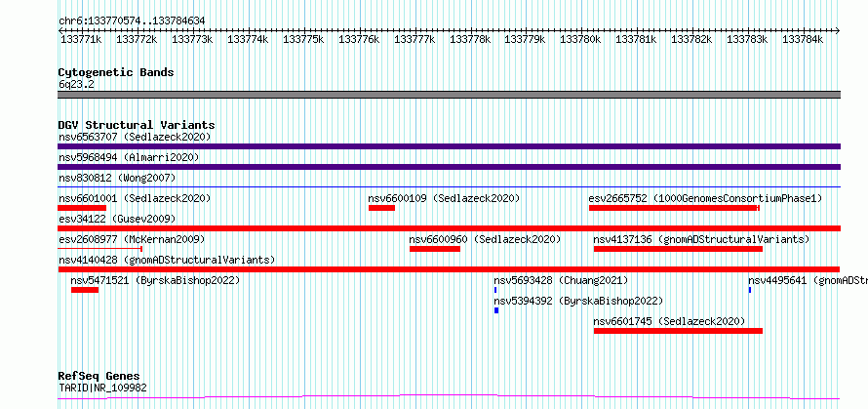
Task: Open the esv2665752 (1000GenomesConsortiumPhase1) label
Action: tap(705, 198)
